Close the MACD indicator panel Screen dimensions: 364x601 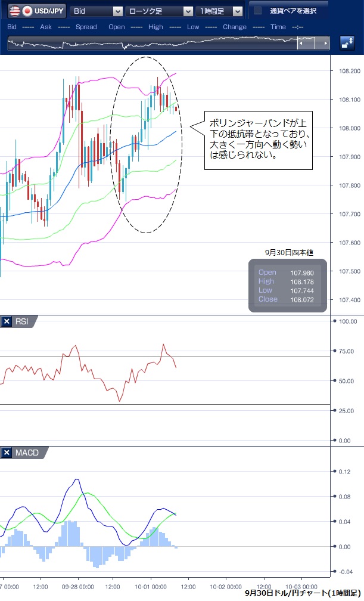pos(7,453)
